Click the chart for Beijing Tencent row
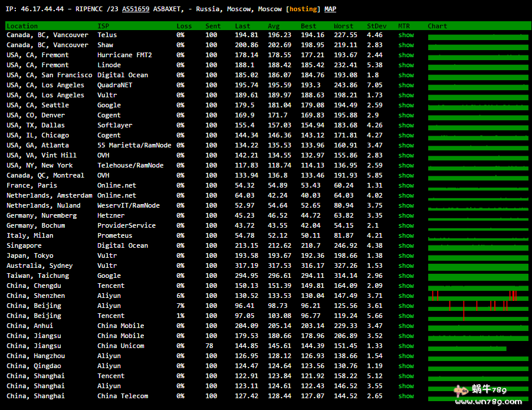532x410 pixels. coord(478,316)
